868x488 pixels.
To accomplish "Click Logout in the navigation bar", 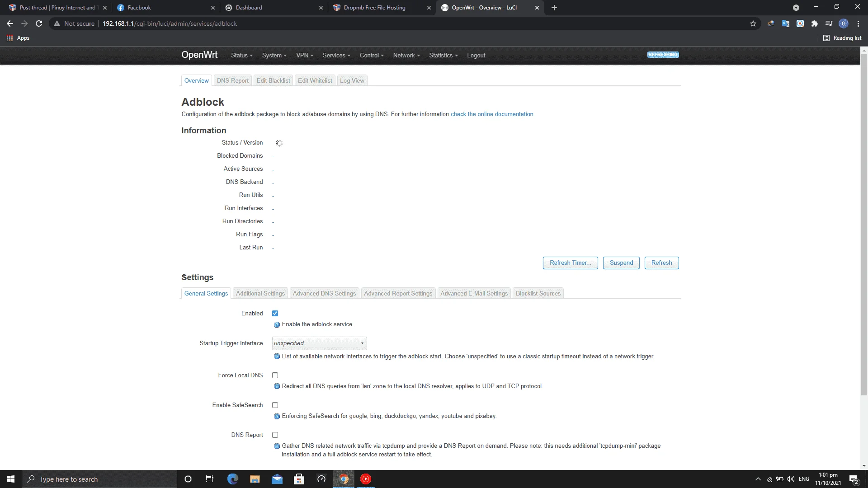I will tap(476, 55).
